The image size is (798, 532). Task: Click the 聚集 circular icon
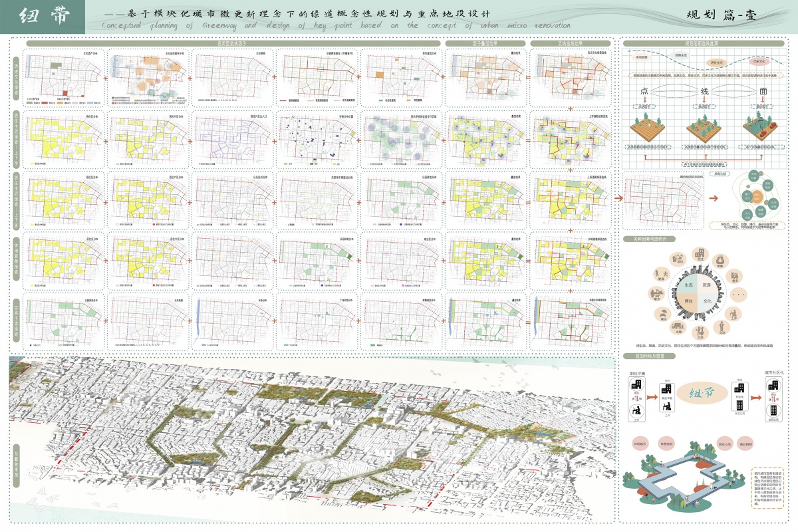tap(720, 261)
